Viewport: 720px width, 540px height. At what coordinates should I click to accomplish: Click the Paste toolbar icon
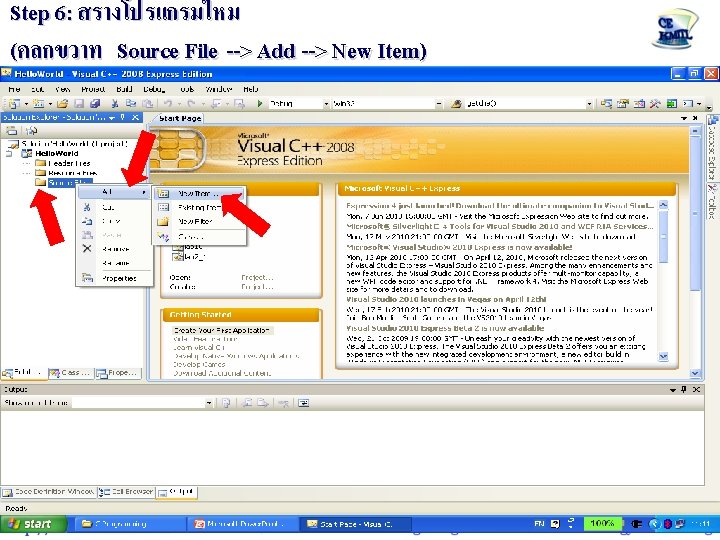[x=147, y=104]
